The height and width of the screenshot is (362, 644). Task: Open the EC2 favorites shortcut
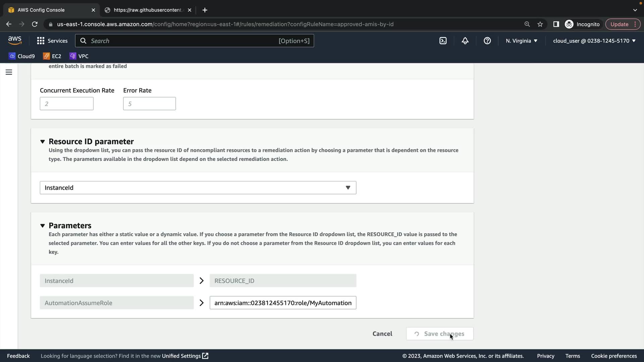(x=52, y=56)
